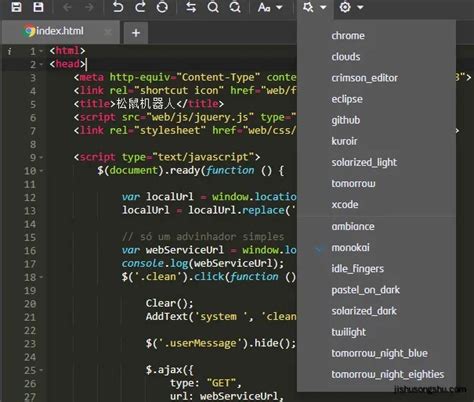Choose the crimson_editor theme

coord(364,78)
